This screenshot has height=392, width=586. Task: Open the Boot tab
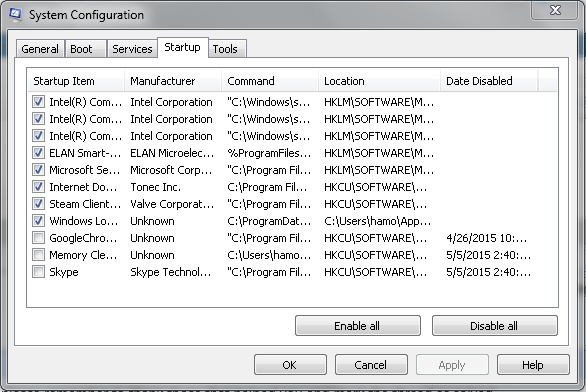86,49
